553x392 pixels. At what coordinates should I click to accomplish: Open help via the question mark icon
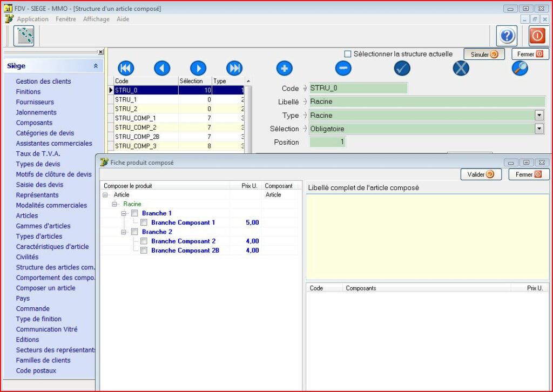coord(507,36)
